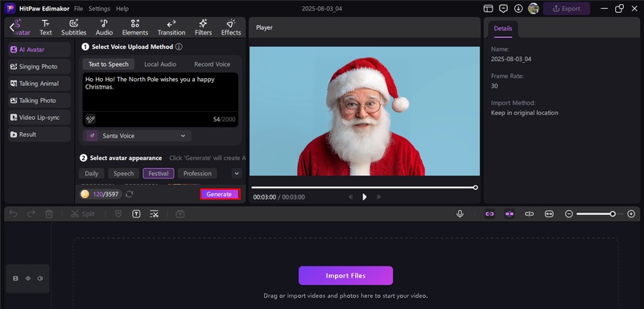Open the Result section in the sidebar
The height and width of the screenshot is (309, 644).
click(x=39, y=134)
